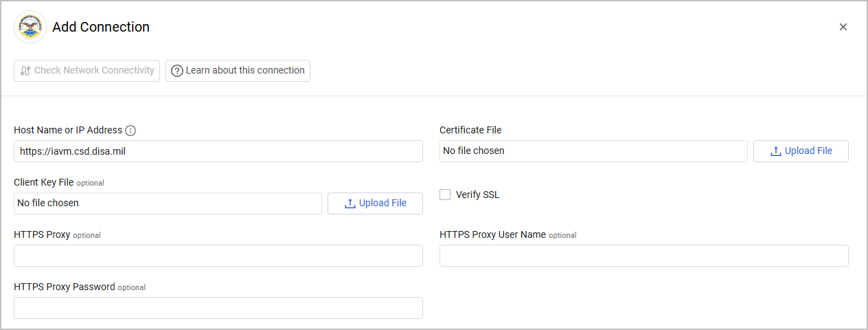Screen dimensions: 868x330
Task: Click the Client Key File label
Action: 43,182
